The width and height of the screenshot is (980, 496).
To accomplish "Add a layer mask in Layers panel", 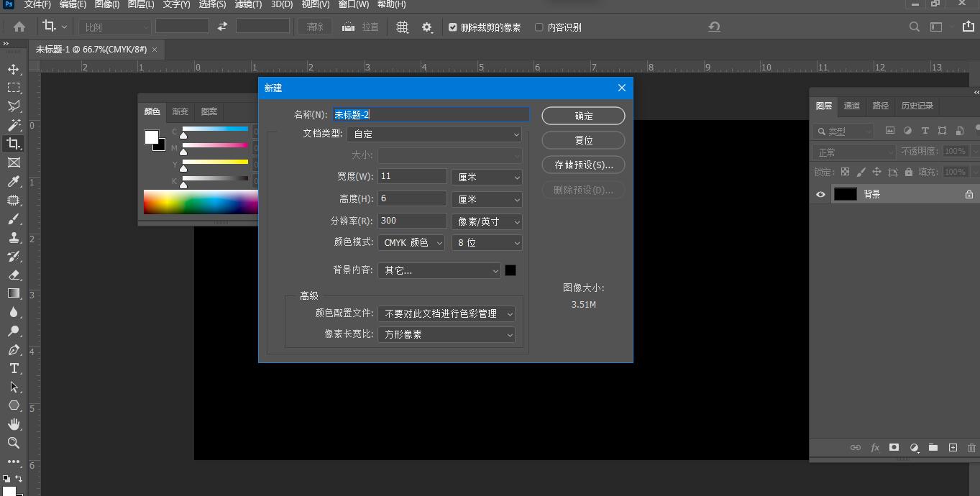I will 894,447.
